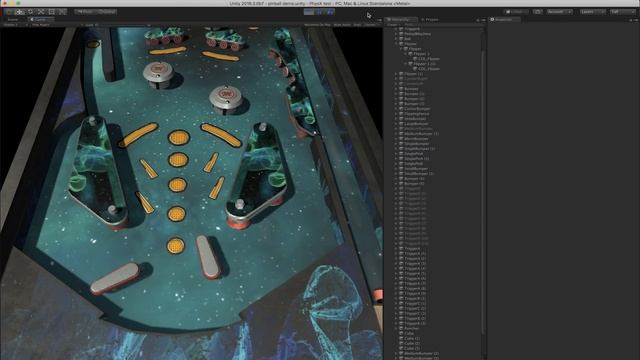Viewport: 640px width, 360px height.
Task: Click the right flipper in Game view
Action: click(x=208, y=257)
